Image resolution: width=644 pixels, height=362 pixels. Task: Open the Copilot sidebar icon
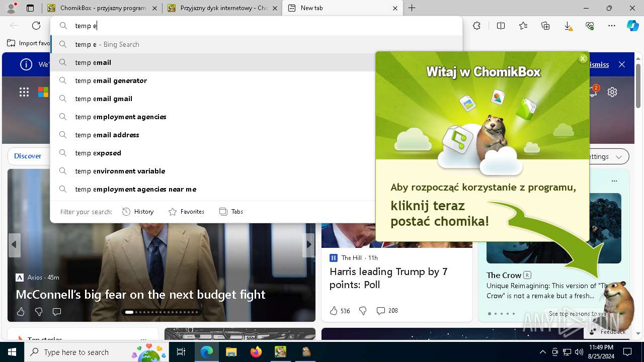(x=632, y=26)
